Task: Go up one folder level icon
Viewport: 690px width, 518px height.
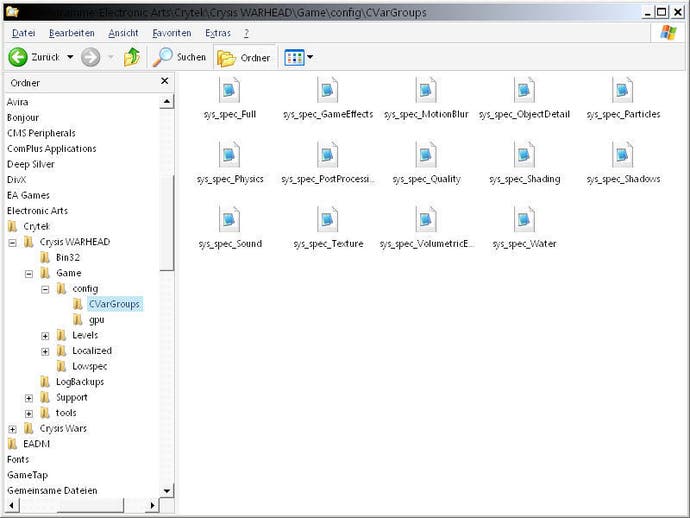Action: [132, 57]
